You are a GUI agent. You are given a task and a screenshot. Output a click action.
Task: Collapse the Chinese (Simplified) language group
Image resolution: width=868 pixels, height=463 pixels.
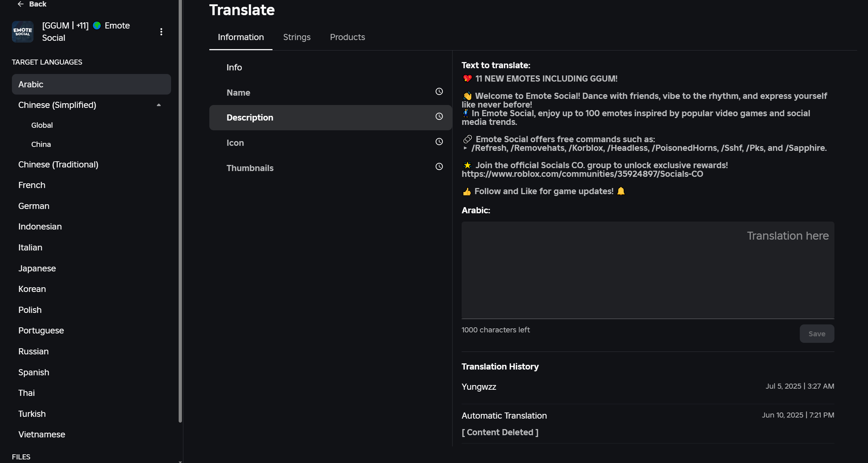(x=159, y=105)
